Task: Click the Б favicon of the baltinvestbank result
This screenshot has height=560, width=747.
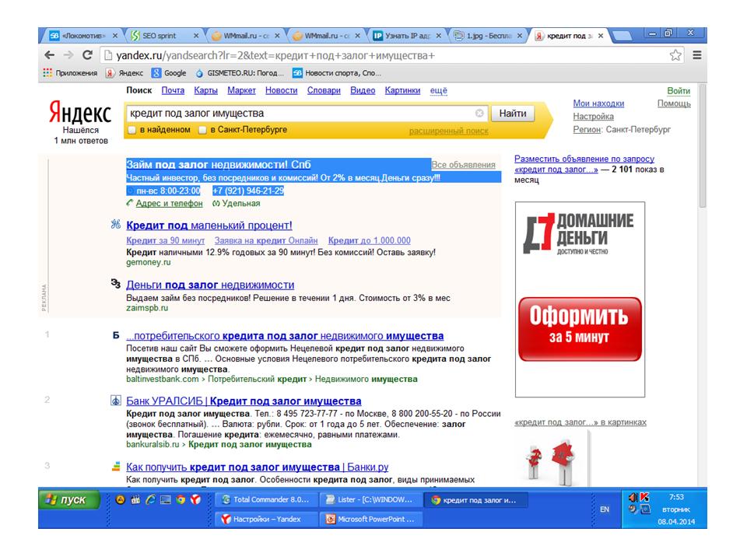Action: 116,335
